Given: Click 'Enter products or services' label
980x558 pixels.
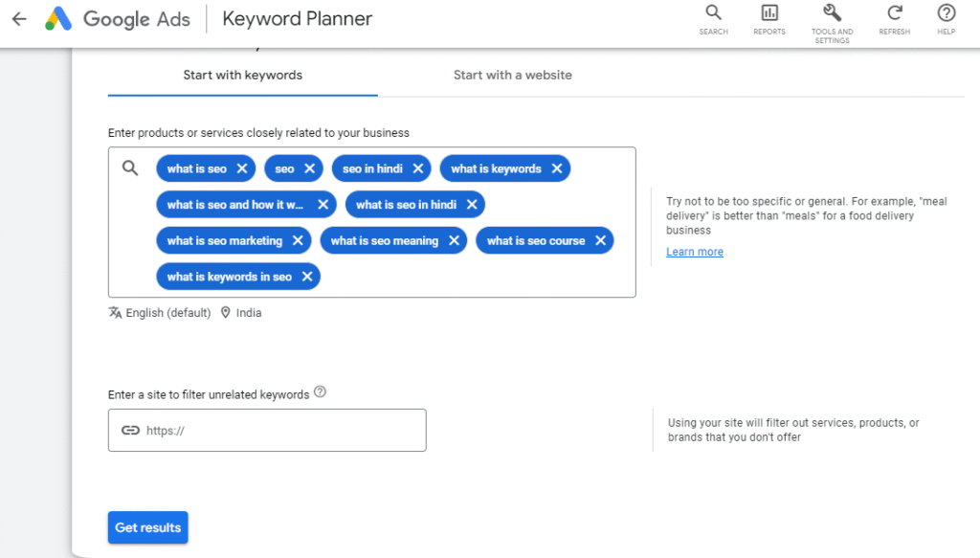Looking at the screenshot, I should 258,132.
